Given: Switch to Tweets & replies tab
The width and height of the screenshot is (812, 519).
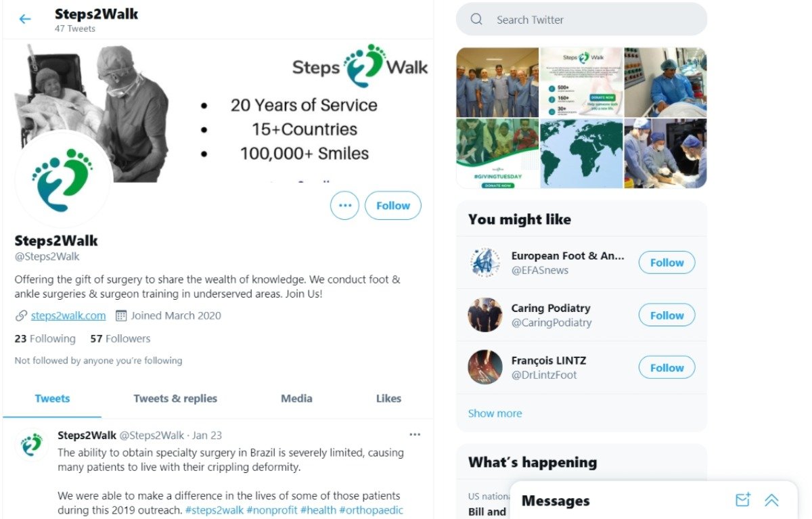Looking at the screenshot, I should (175, 399).
